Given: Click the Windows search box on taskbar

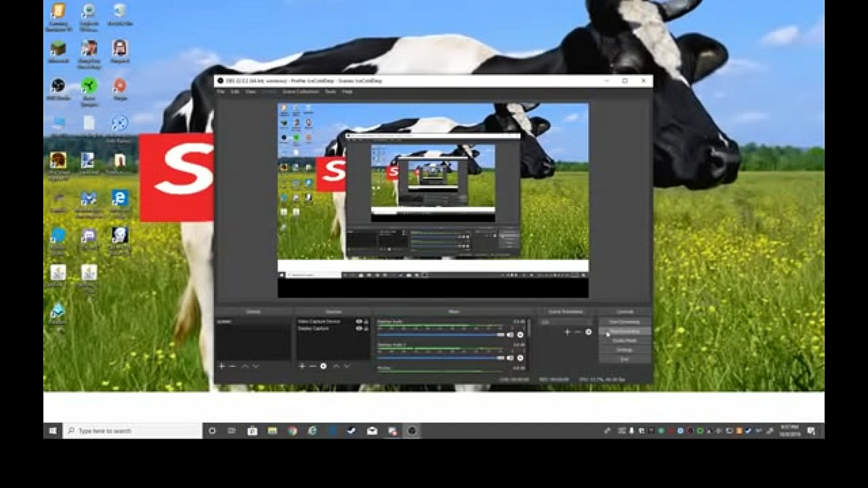Looking at the screenshot, I should coord(133,430).
